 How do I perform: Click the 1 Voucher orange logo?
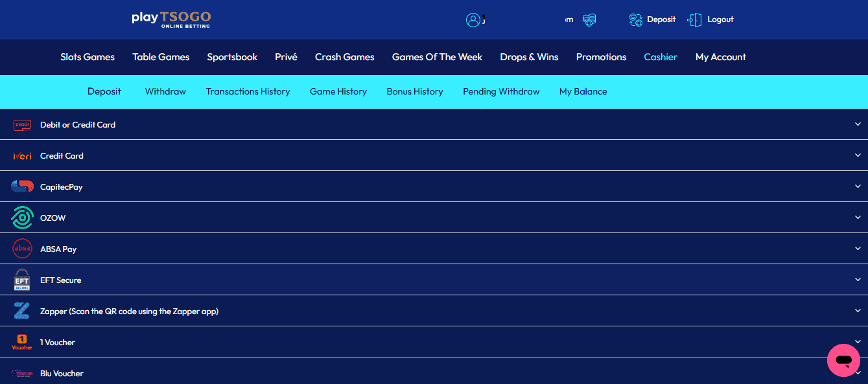22,342
